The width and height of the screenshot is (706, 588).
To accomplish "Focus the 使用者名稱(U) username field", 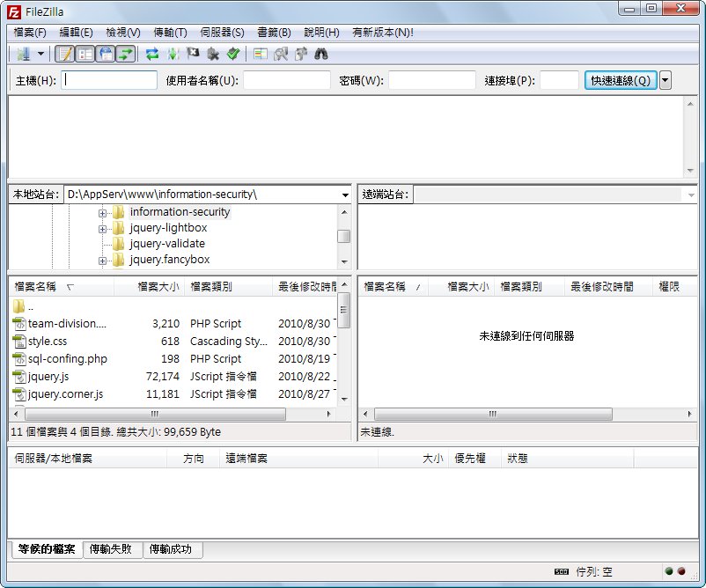I will click(x=287, y=80).
